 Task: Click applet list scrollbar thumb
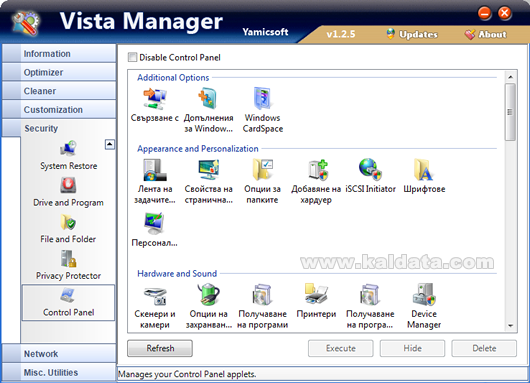[510, 112]
